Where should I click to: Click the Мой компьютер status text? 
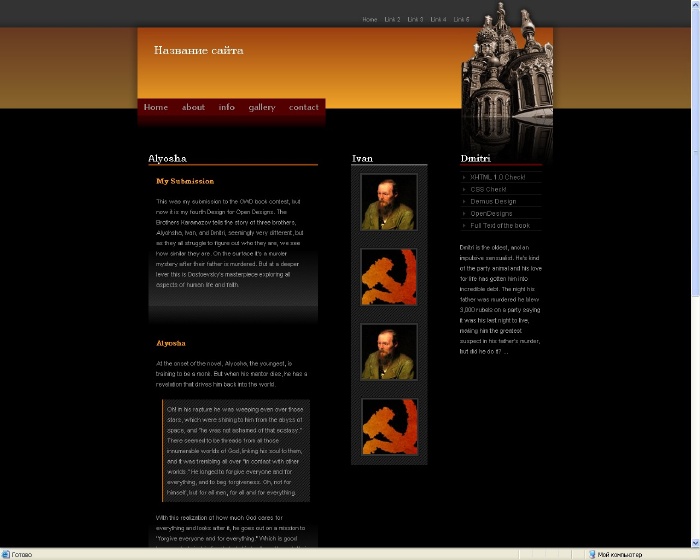click(620, 555)
